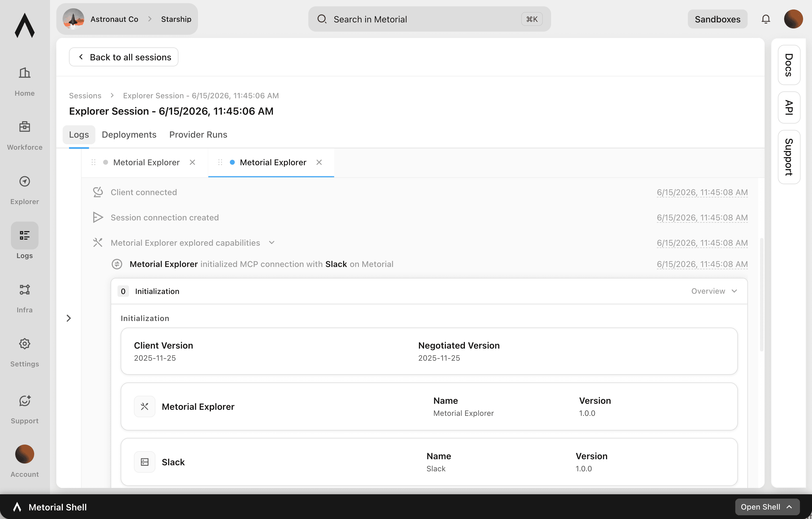
Task: Click the Initialization step header row
Action: (429, 291)
